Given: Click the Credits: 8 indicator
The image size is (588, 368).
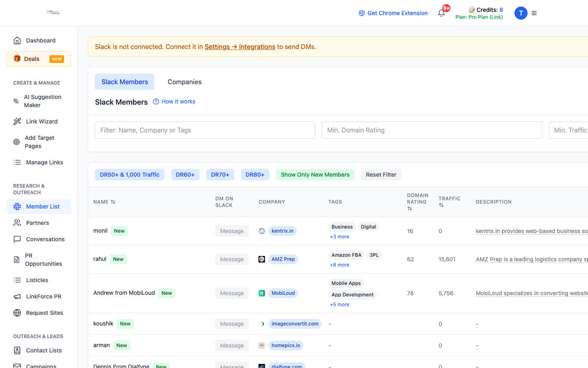Looking at the screenshot, I should (x=486, y=10).
